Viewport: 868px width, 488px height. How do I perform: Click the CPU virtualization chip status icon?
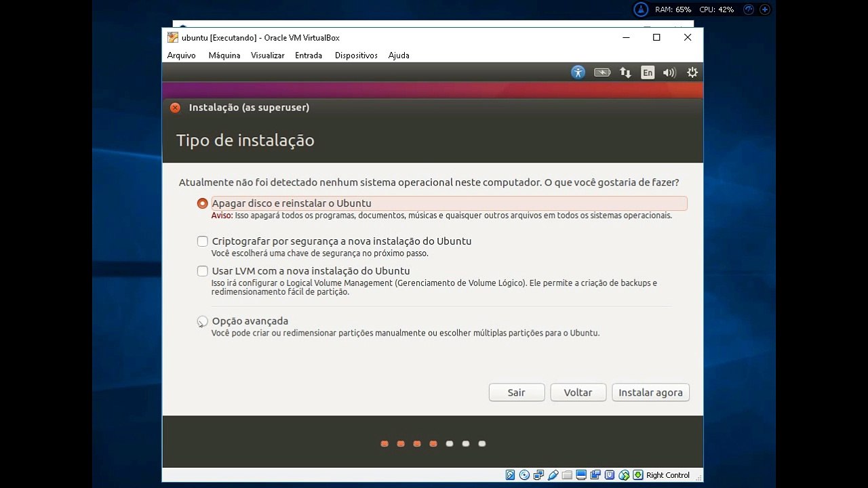610,475
